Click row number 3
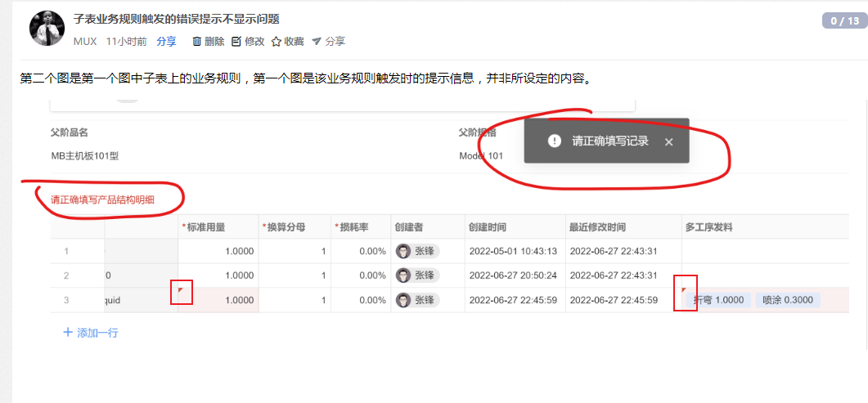This screenshot has width=868, height=403. (x=66, y=300)
